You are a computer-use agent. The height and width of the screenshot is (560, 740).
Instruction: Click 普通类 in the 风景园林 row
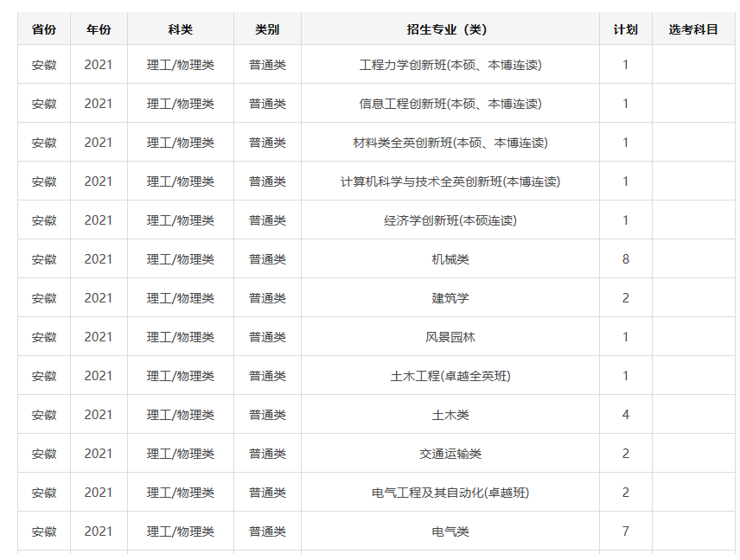267,337
